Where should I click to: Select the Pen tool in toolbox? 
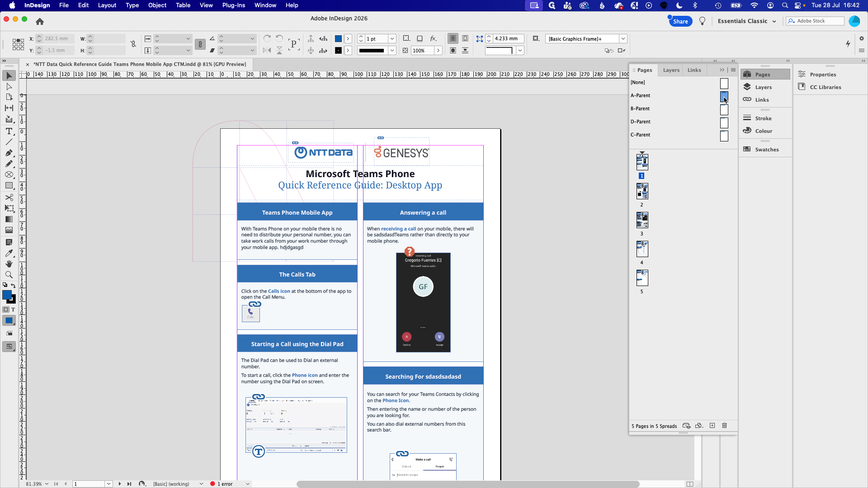[9, 153]
